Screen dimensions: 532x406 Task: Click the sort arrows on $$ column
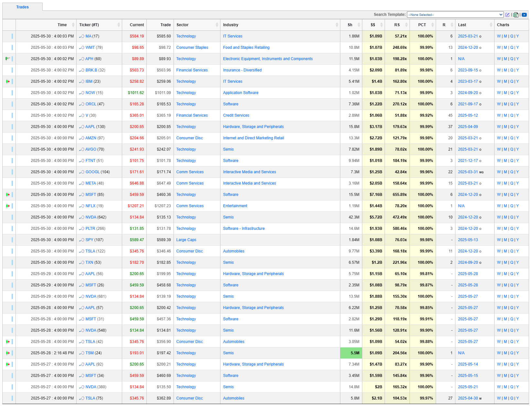point(381,25)
